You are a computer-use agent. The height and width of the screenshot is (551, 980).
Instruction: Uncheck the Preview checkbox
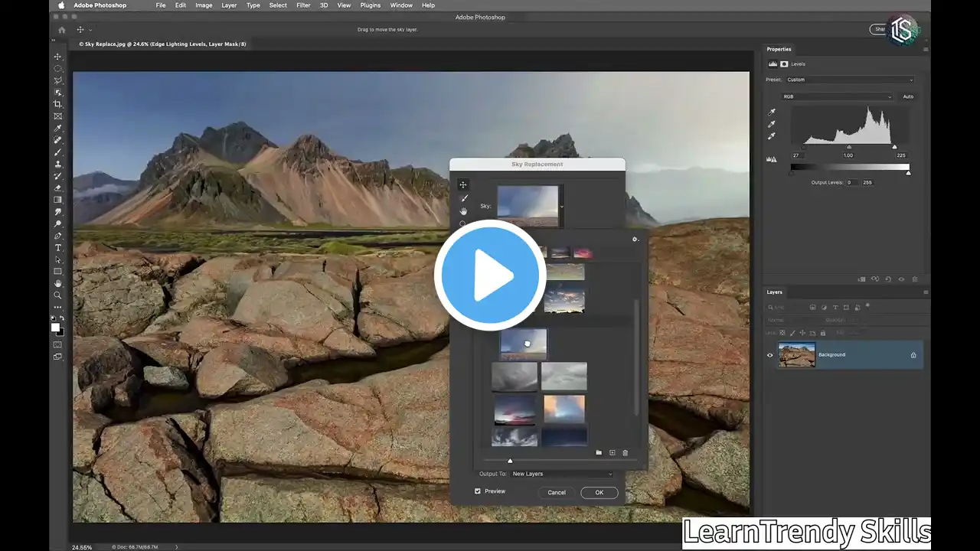click(x=478, y=491)
